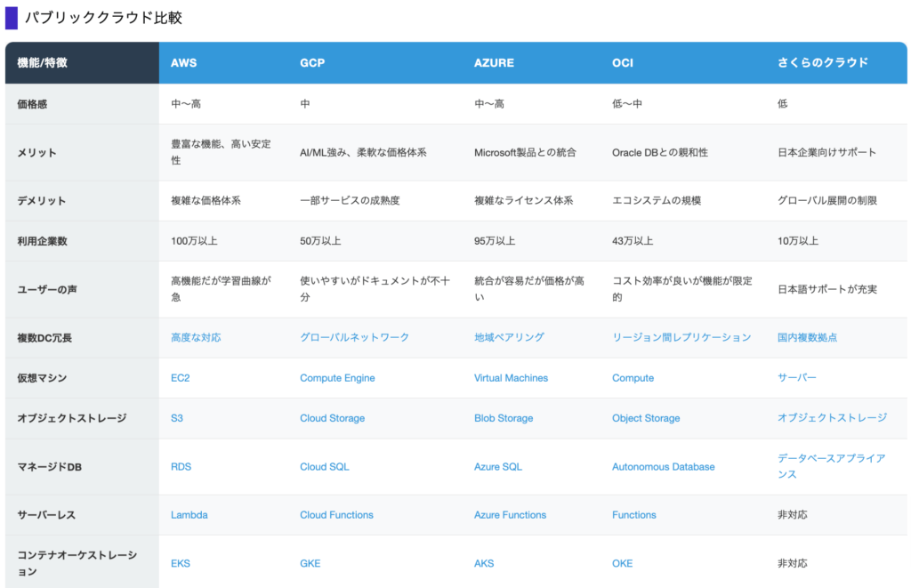Image resolution: width=911 pixels, height=588 pixels.
Task: Open the グローバルネットワーク link
Action: (354, 338)
